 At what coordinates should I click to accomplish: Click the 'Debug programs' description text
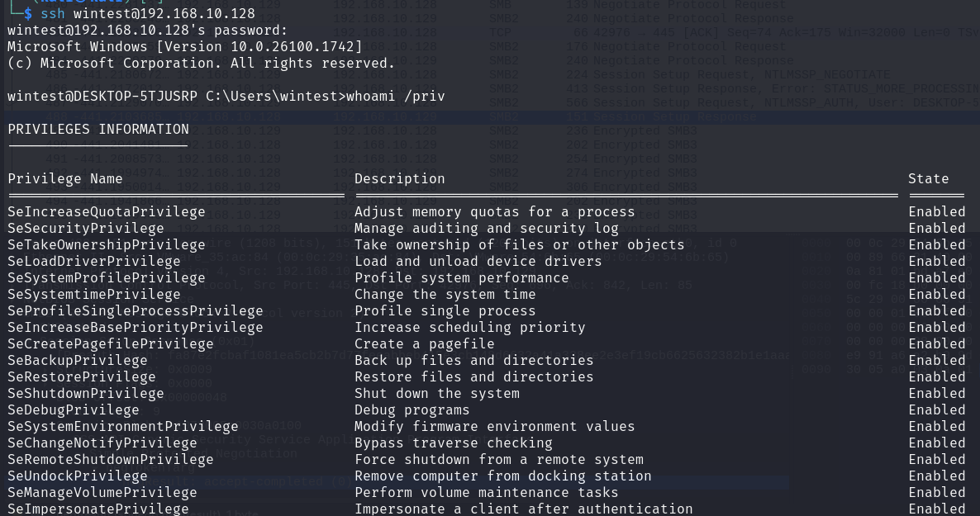coord(412,410)
